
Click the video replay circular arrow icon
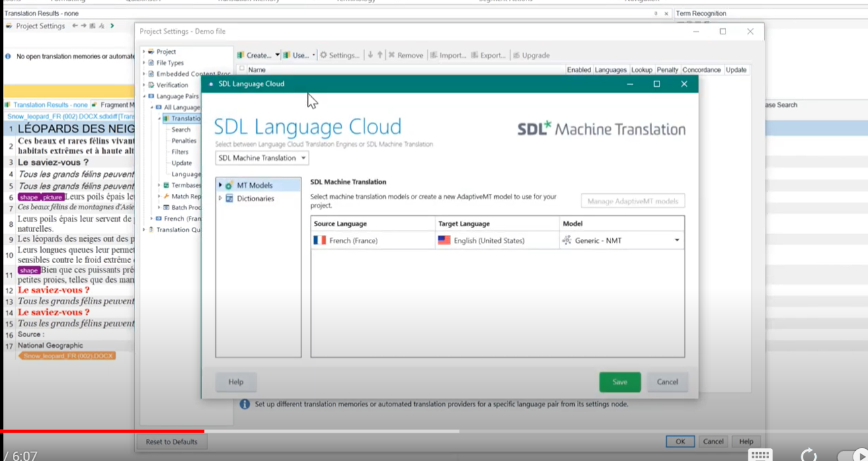tap(809, 456)
